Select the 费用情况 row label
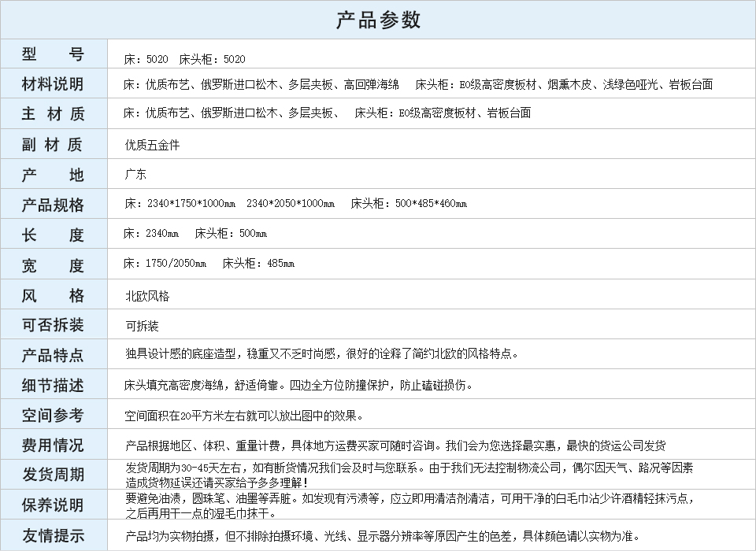756x551 pixels. [53, 445]
